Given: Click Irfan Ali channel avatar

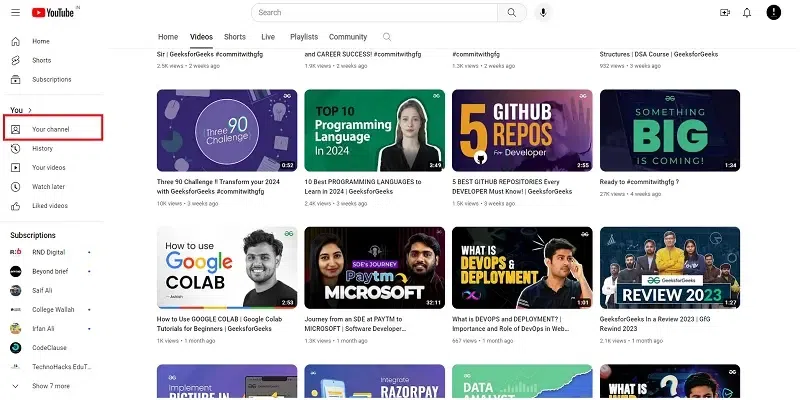Looking at the screenshot, I should (16, 329).
